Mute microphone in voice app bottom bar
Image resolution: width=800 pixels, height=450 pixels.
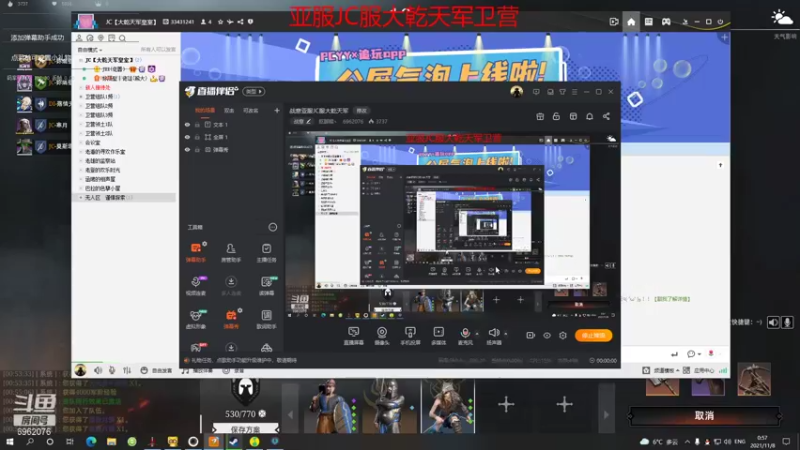pyautogui.click(x=112, y=370)
